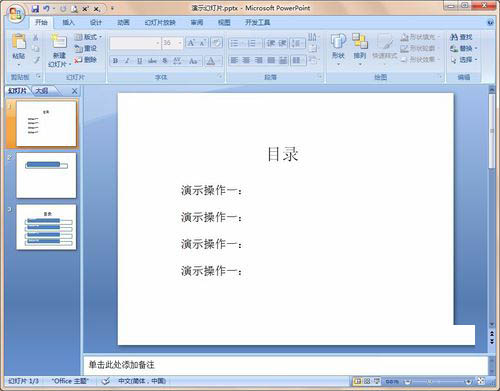Screen dimensions: 500x391
Task: Undo the last action
Action: tap(46, 9)
